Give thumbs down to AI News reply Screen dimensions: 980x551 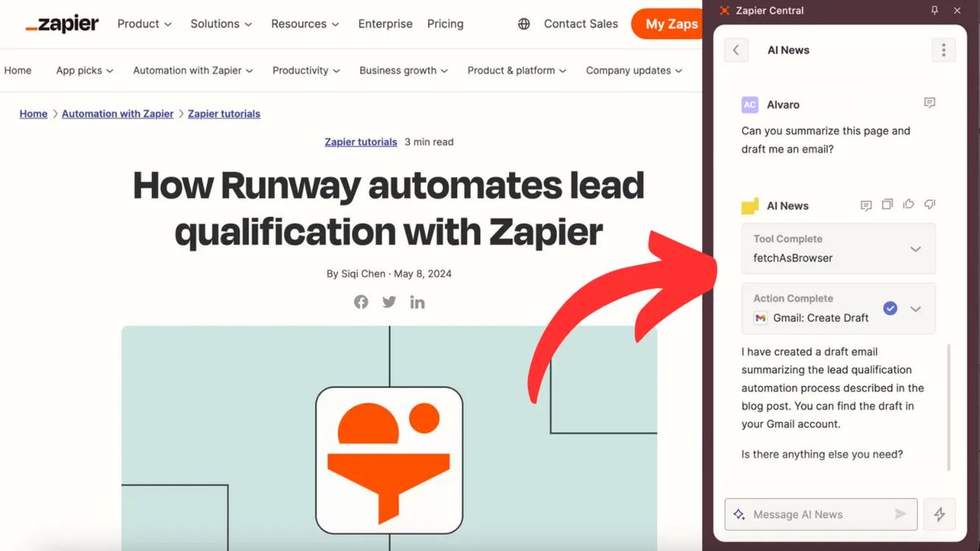(x=929, y=205)
